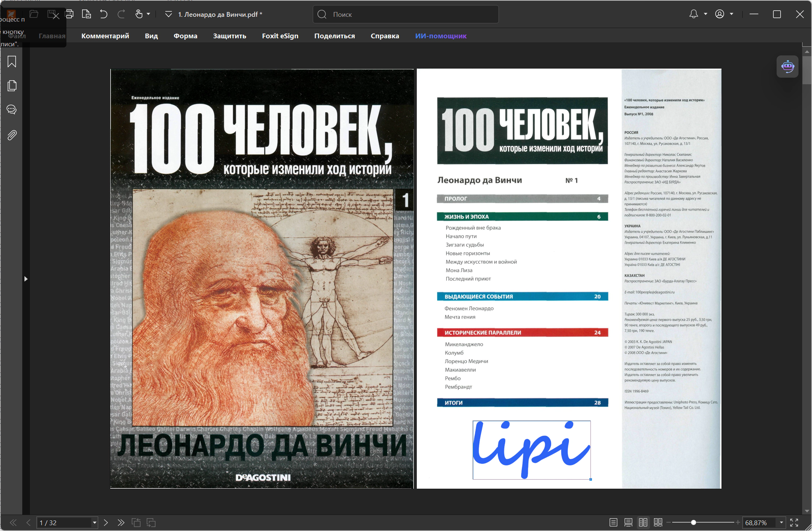Go to the first page

[x=13, y=523]
